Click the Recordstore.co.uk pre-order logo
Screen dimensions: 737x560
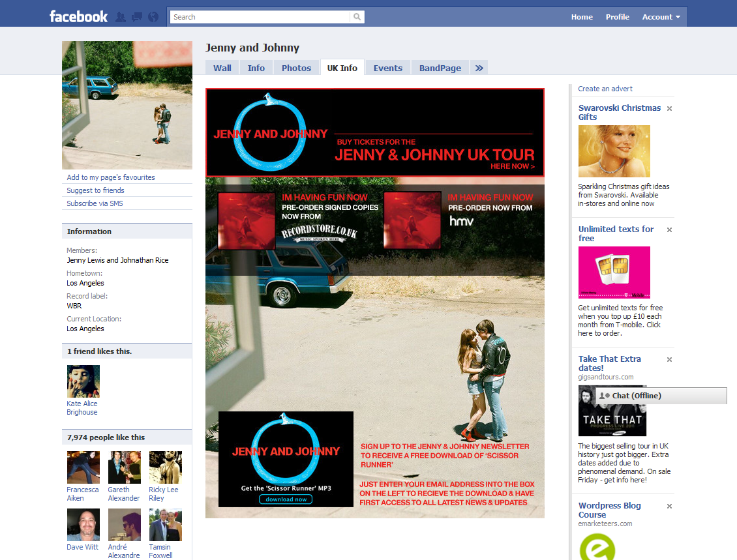(320, 233)
